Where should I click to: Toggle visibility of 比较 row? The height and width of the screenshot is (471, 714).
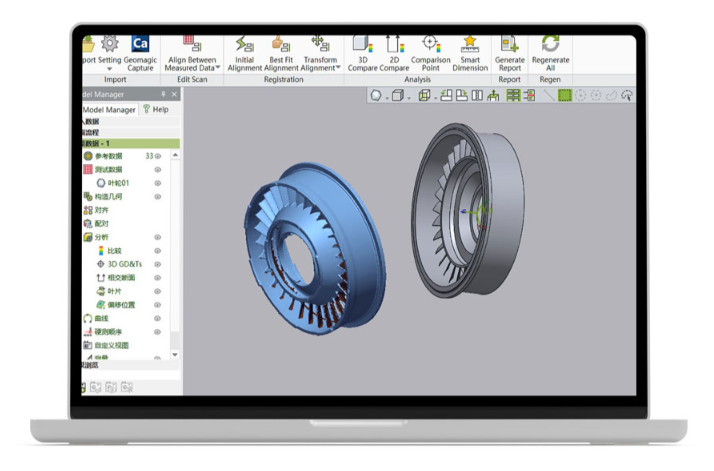[x=158, y=251]
